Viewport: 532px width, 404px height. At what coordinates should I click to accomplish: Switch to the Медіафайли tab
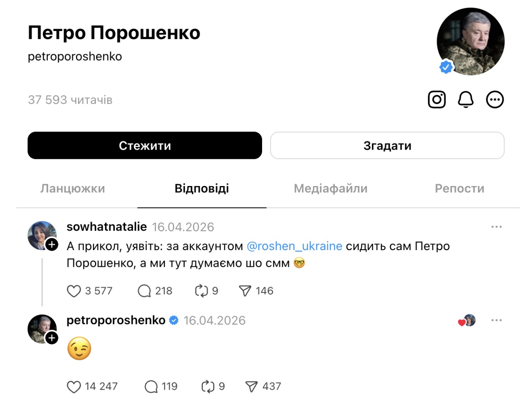[331, 188]
